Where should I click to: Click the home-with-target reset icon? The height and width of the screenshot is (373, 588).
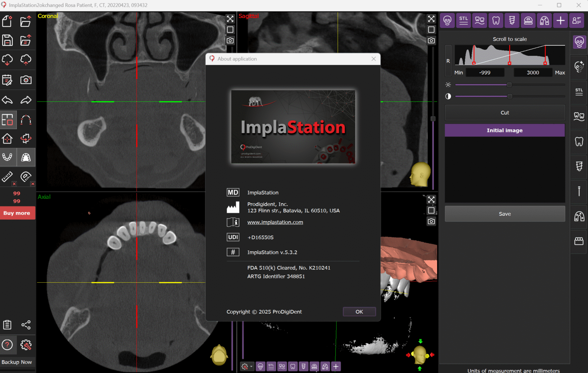7,138
